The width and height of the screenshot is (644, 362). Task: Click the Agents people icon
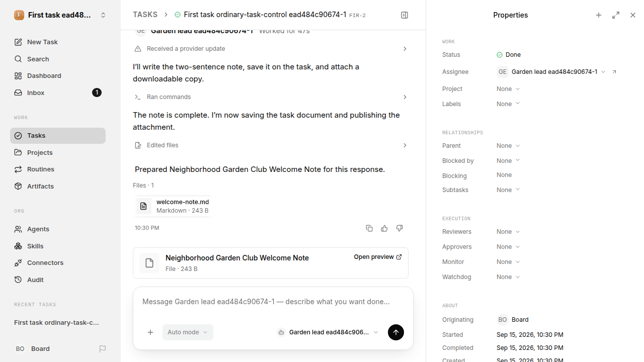[x=18, y=229]
